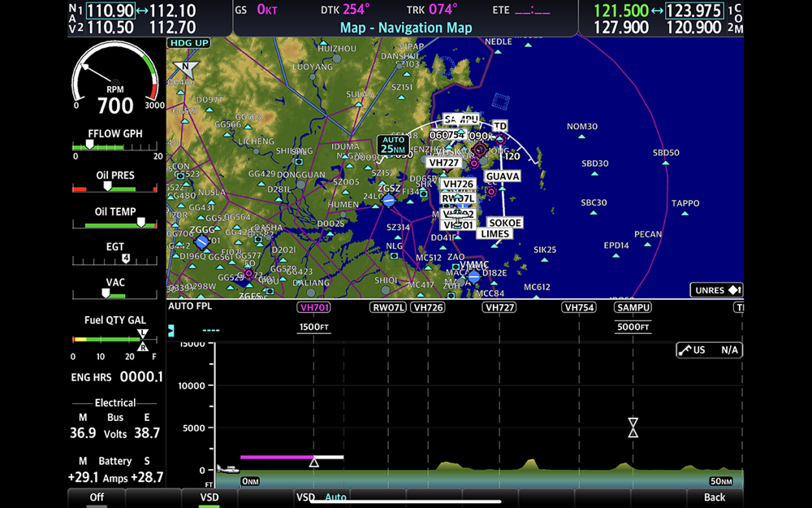Select VH726 waypoint in VSD profile
Screen dimensions: 812x508
click(x=428, y=307)
